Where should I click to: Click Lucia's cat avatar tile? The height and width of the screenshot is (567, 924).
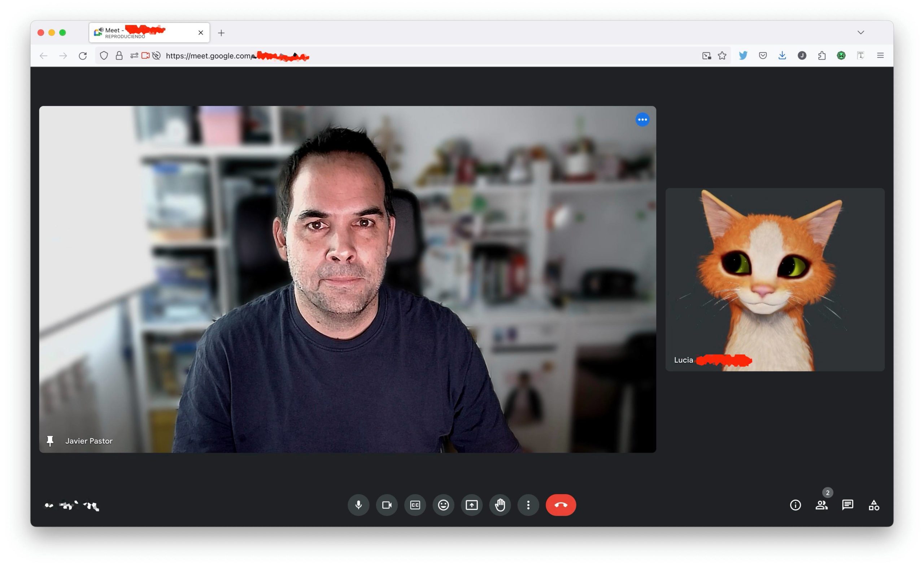point(775,280)
